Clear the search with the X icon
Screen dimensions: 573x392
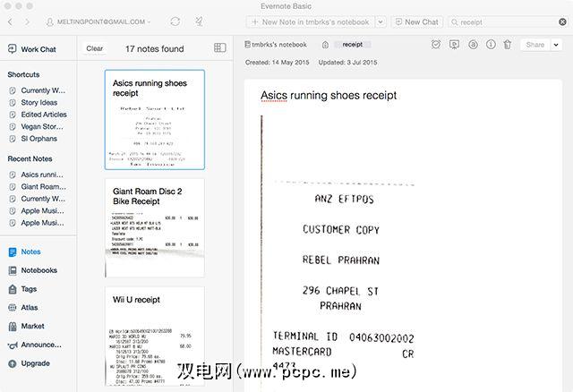pyautogui.click(x=562, y=21)
